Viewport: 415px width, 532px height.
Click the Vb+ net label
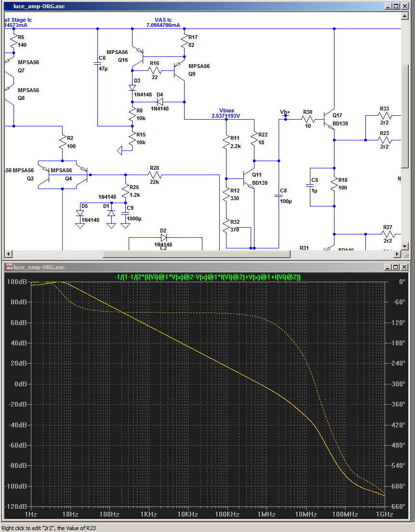pos(285,112)
